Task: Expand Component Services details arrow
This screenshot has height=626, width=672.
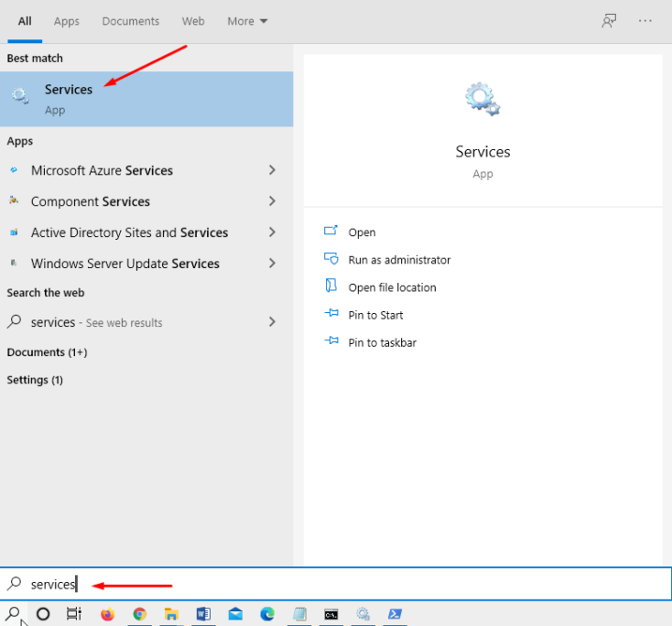Action: [272, 201]
